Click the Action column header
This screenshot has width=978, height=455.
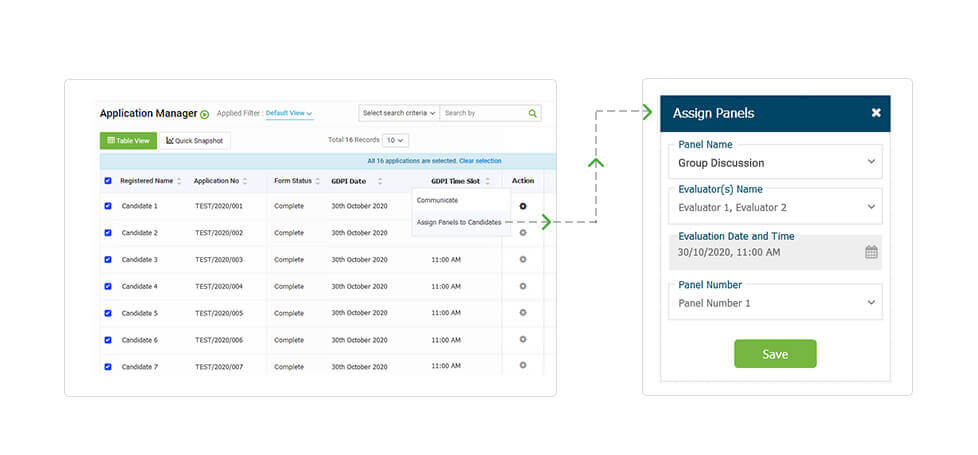point(523,181)
